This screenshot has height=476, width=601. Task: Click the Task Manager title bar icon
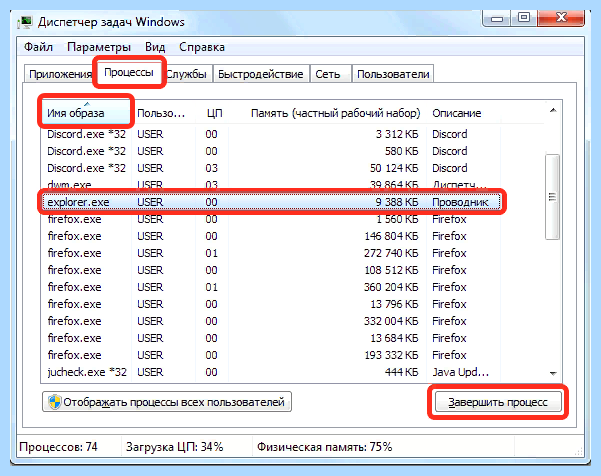pos(25,22)
